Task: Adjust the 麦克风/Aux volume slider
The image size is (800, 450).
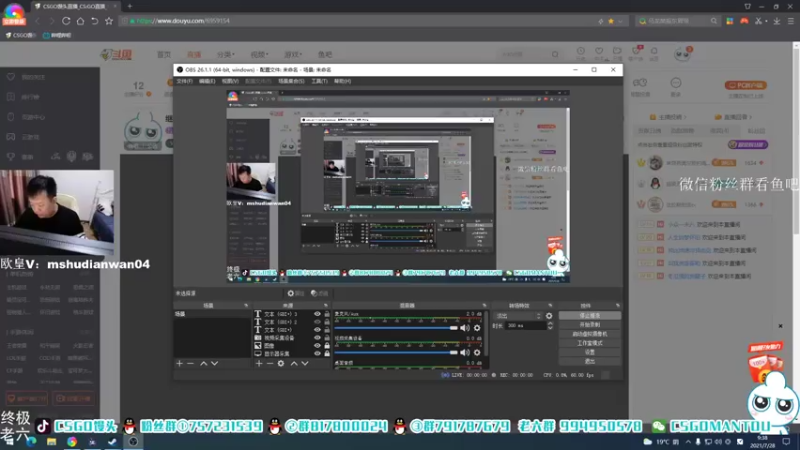Action: point(396,328)
